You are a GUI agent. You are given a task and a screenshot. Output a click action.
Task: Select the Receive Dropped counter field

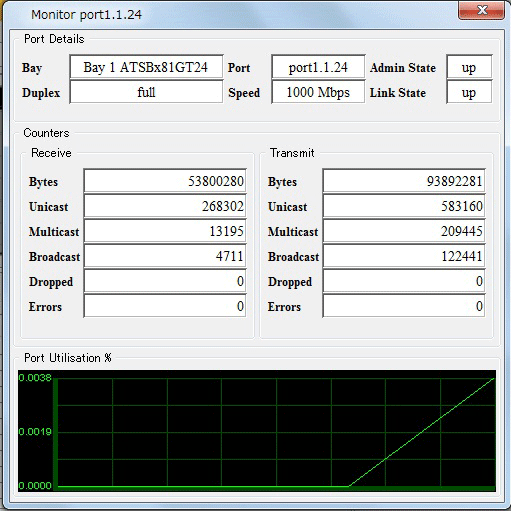point(165,281)
